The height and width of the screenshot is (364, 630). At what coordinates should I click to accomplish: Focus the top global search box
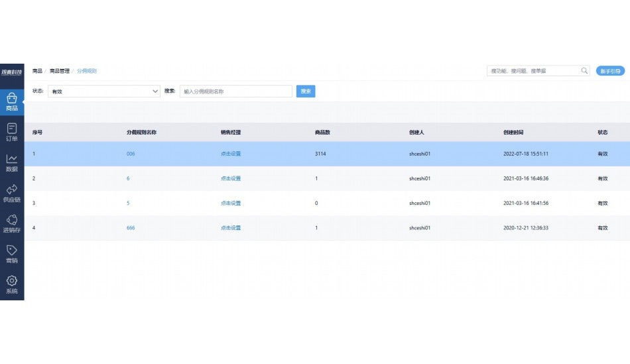tap(534, 71)
